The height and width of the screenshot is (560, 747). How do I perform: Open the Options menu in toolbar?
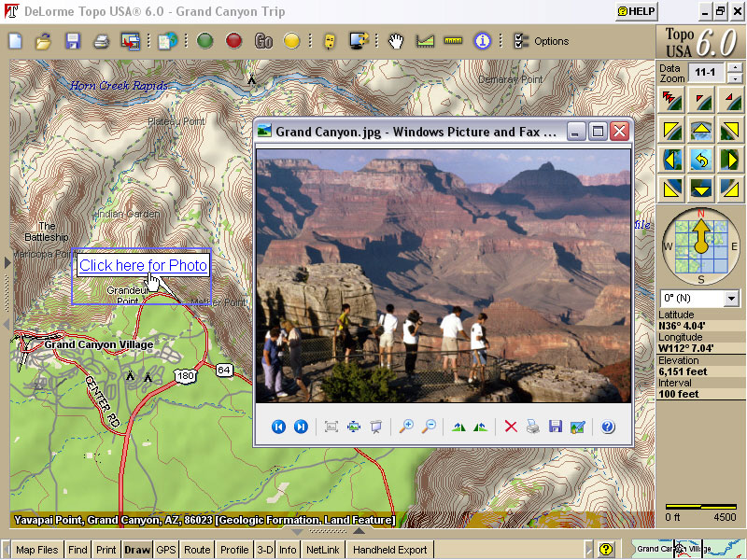point(542,41)
